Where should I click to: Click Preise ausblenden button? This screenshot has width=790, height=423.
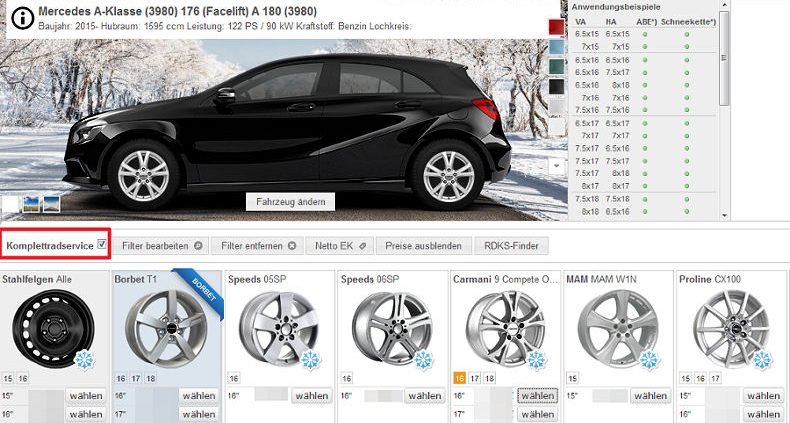click(x=423, y=246)
